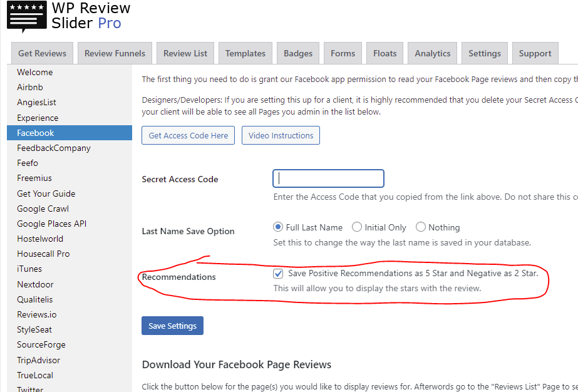
Task: Choose TripAdvisor from the sidebar
Action: pyautogui.click(x=70, y=360)
